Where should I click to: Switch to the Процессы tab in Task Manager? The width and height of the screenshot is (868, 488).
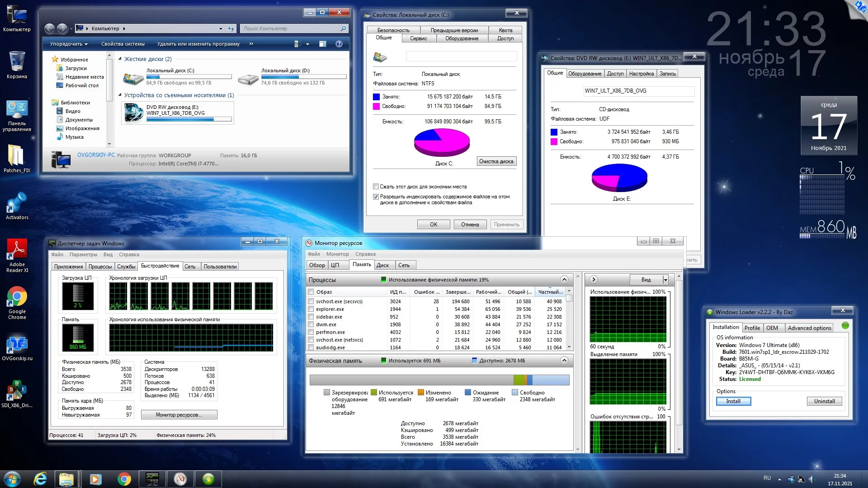coord(100,267)
